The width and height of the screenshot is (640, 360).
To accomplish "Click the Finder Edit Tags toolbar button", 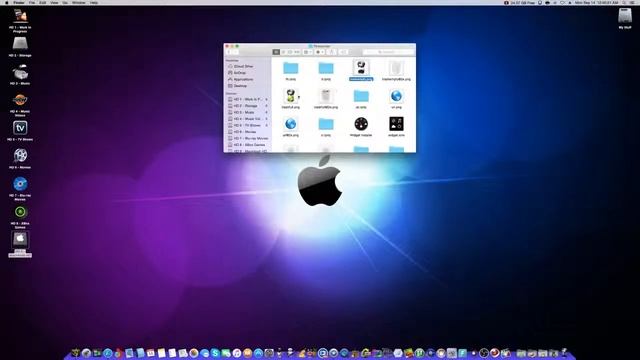I will (344, 52).
